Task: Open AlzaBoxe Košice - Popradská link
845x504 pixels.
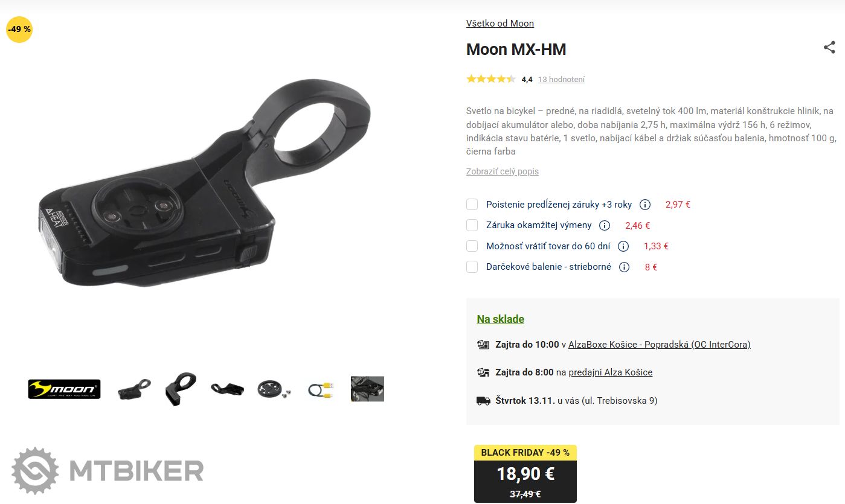Action: point(660,345)
